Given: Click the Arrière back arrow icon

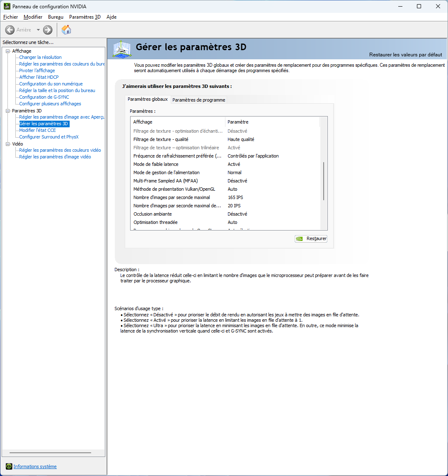Looking at the screenshot, I should pyautogui.click(x=10, y=30).
